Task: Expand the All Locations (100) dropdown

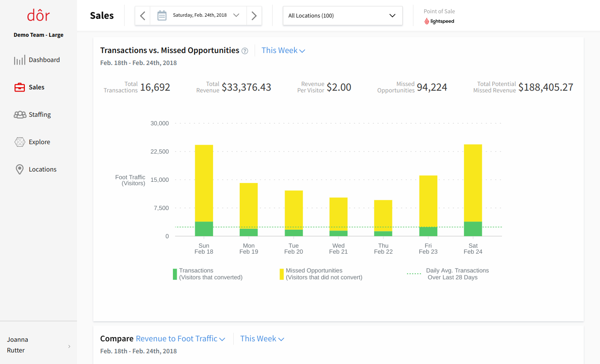Action: point(342,15)
